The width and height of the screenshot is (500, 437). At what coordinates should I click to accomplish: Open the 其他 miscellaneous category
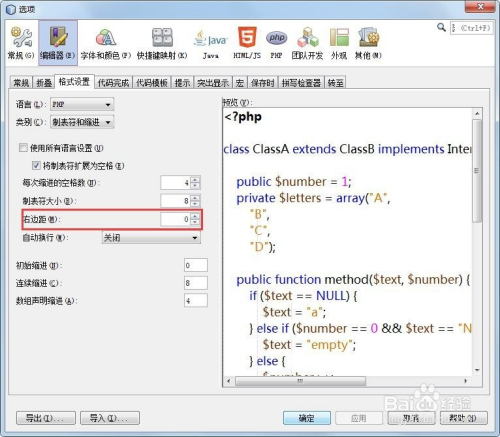(x=368, y=43)
